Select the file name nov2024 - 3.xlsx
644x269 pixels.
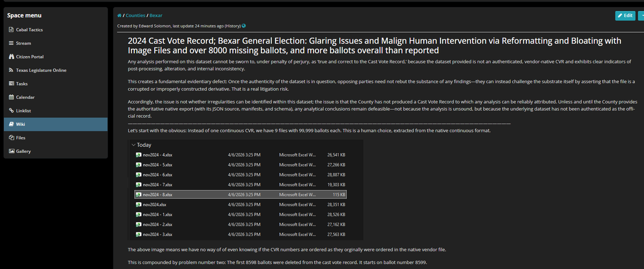158,235
